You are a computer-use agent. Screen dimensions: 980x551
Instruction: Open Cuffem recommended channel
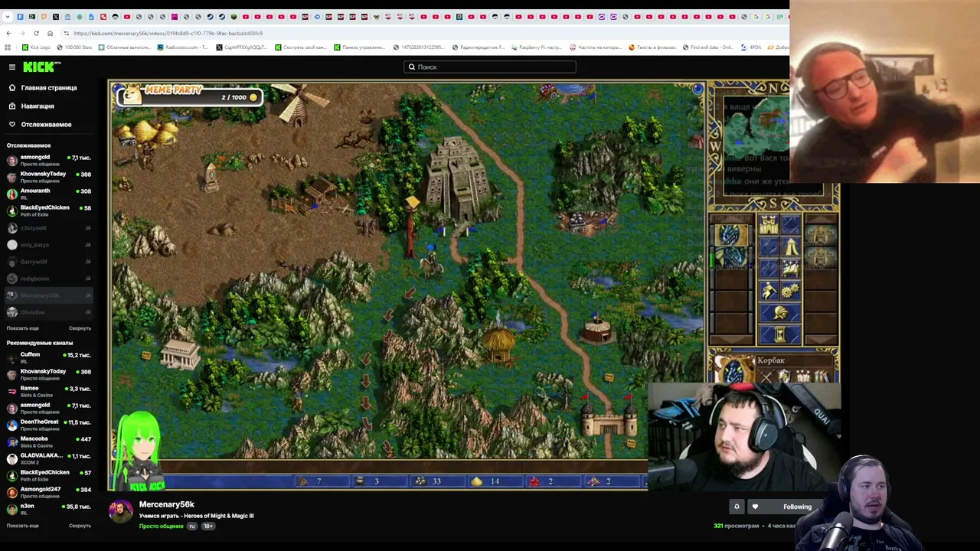49,357
